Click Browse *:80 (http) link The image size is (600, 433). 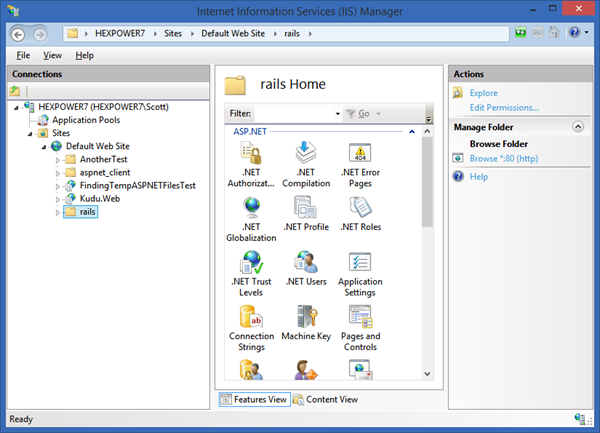tap(504, 158)
